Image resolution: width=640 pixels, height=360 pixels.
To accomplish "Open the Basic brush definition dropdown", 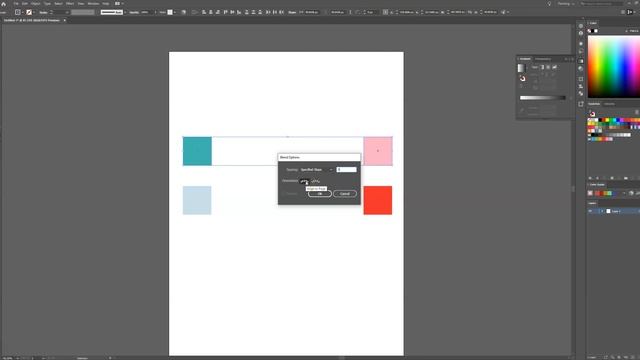I will coord(113,12).
